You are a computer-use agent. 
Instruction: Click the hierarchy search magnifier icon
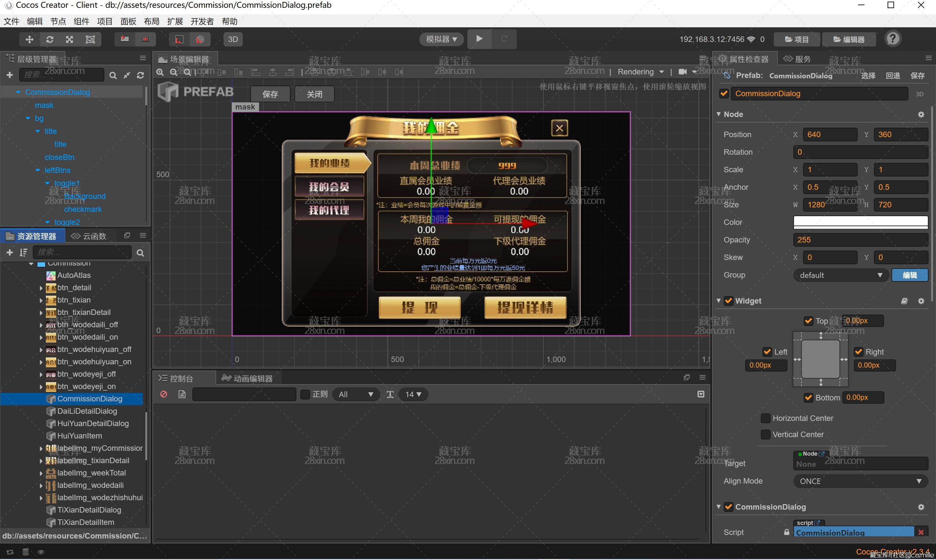112,75
